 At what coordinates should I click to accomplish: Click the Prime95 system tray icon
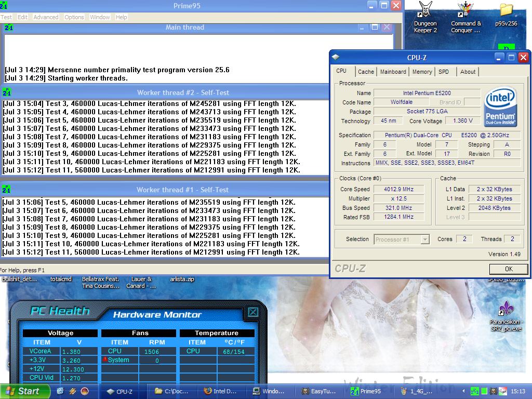point(474,391)
